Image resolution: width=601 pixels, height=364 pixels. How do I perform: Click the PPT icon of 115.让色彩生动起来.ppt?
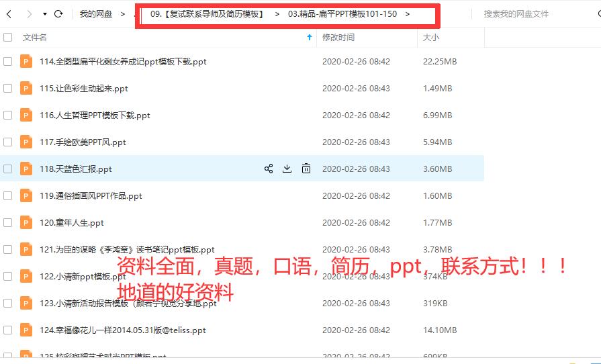[x=26, y=88]
